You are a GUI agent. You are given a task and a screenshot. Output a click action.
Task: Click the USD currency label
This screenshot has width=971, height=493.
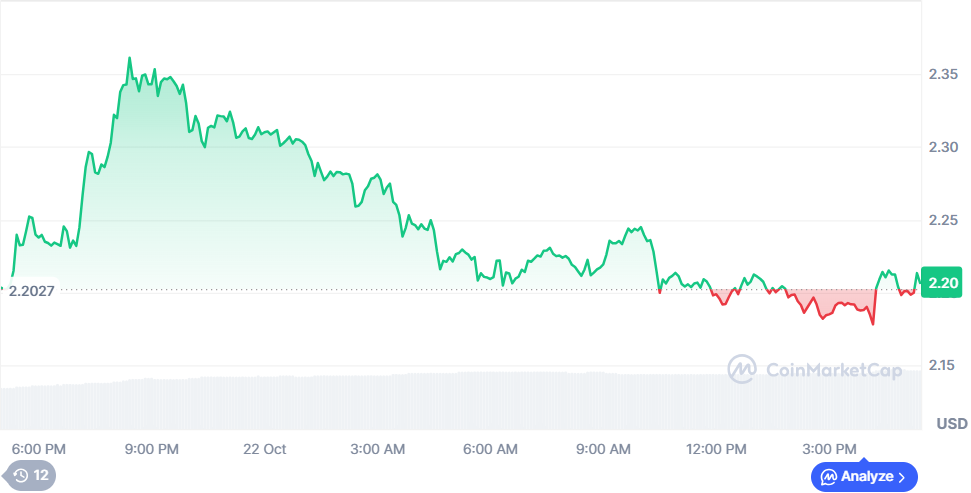(951, 423)
